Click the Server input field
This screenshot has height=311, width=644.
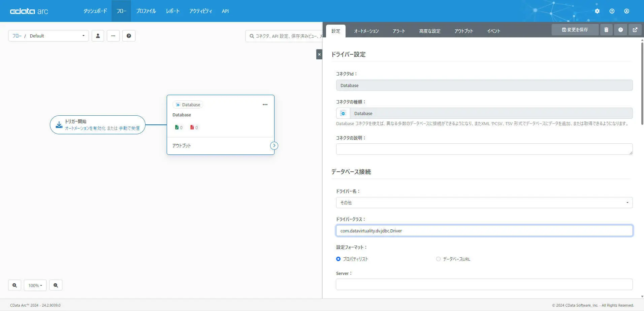484,284
